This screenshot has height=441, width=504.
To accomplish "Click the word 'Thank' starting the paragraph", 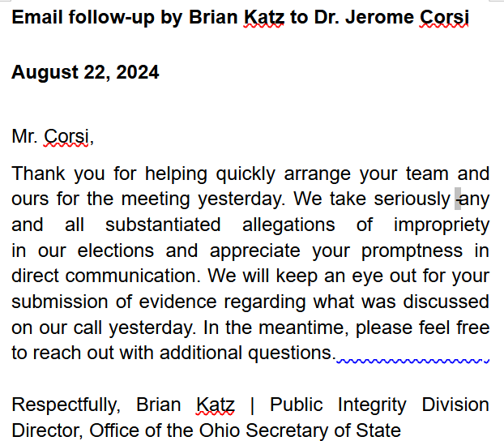I will 38,173.
